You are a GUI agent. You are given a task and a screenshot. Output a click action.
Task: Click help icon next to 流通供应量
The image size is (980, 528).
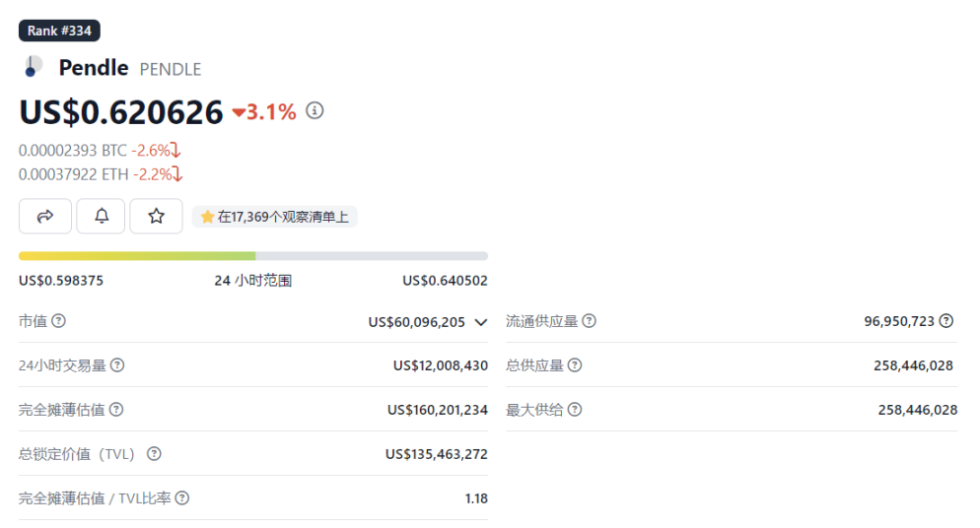589,321
